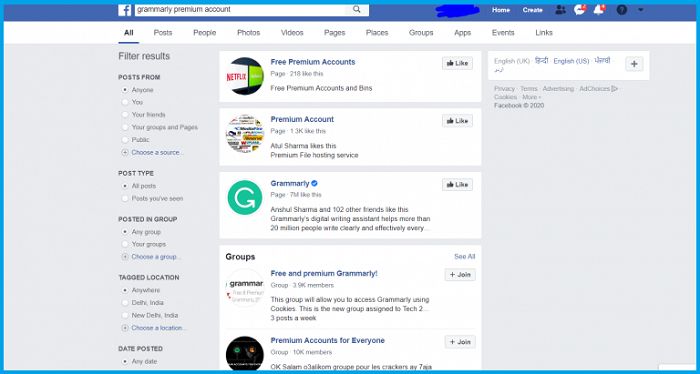The width and height of the screenshot is (700, 374).
Task: Open Premium Accounts for Everyone title link
Action: tap(327, 341)
